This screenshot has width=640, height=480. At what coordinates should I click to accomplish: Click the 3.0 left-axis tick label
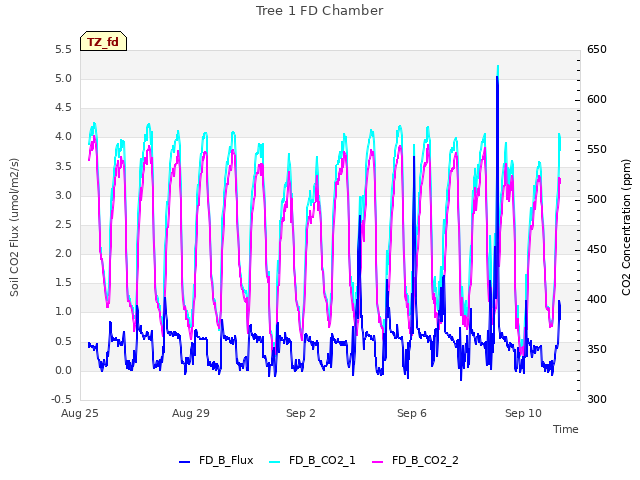(63, 196)
